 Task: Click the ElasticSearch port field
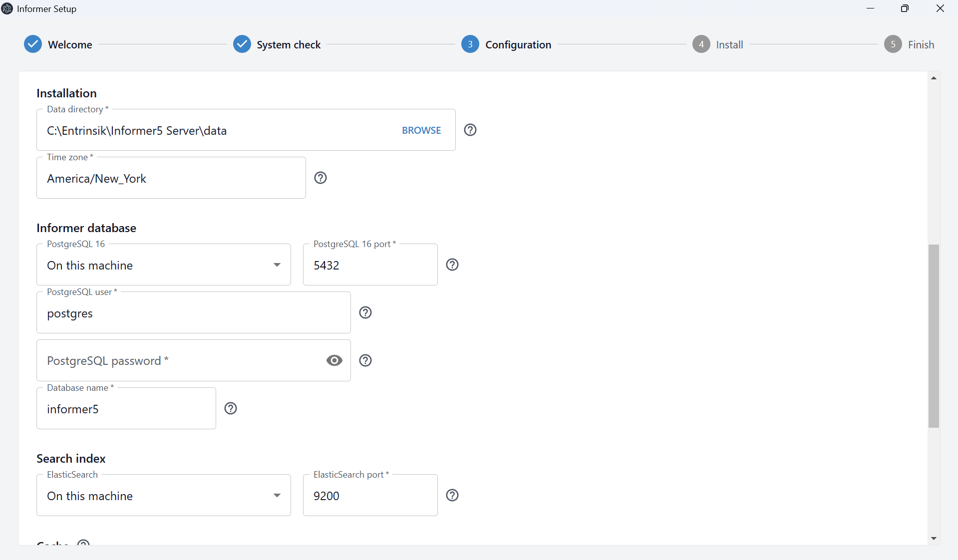click(x=370, y=496)
